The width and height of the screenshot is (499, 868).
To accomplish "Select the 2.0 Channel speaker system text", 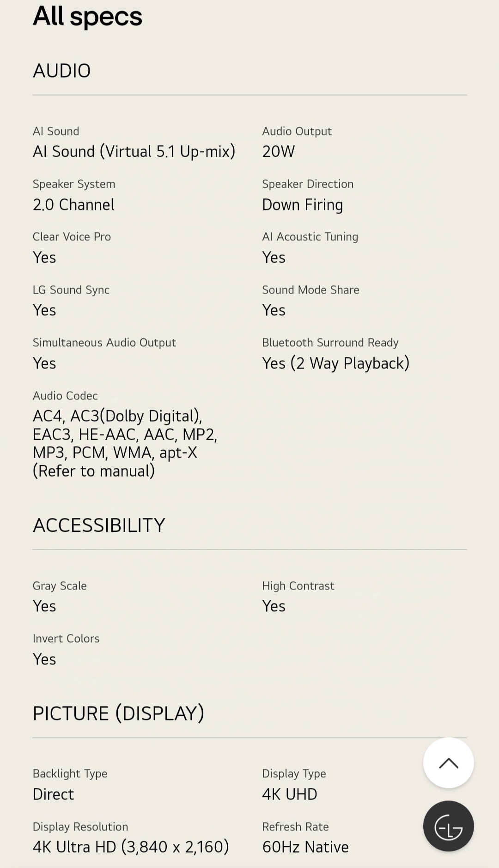I will (73, 204).
